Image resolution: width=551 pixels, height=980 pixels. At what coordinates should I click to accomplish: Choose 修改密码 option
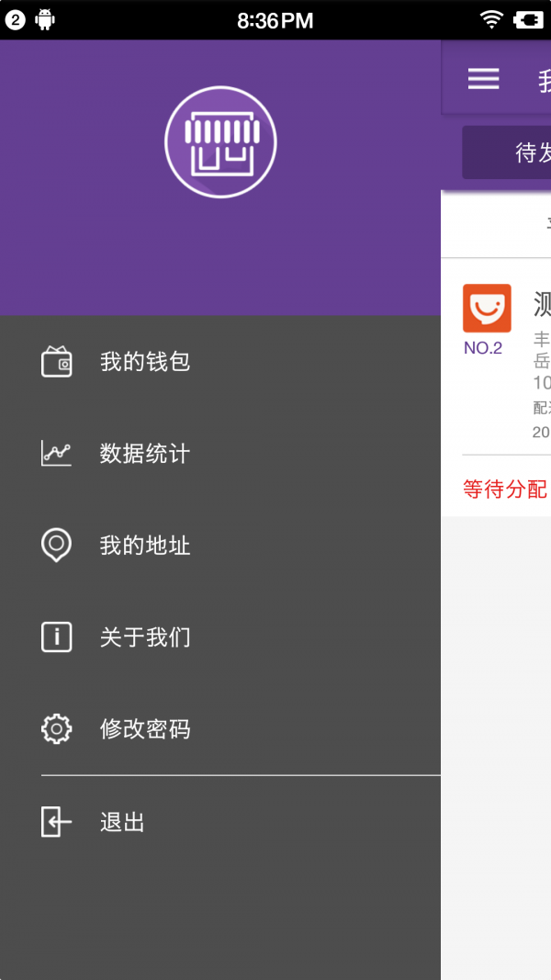click(145, 729)
